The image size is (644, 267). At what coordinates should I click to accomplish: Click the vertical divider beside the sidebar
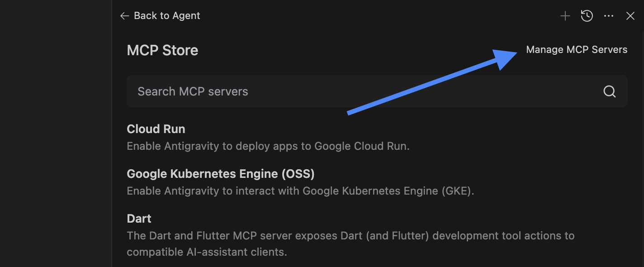pos(112,136)
